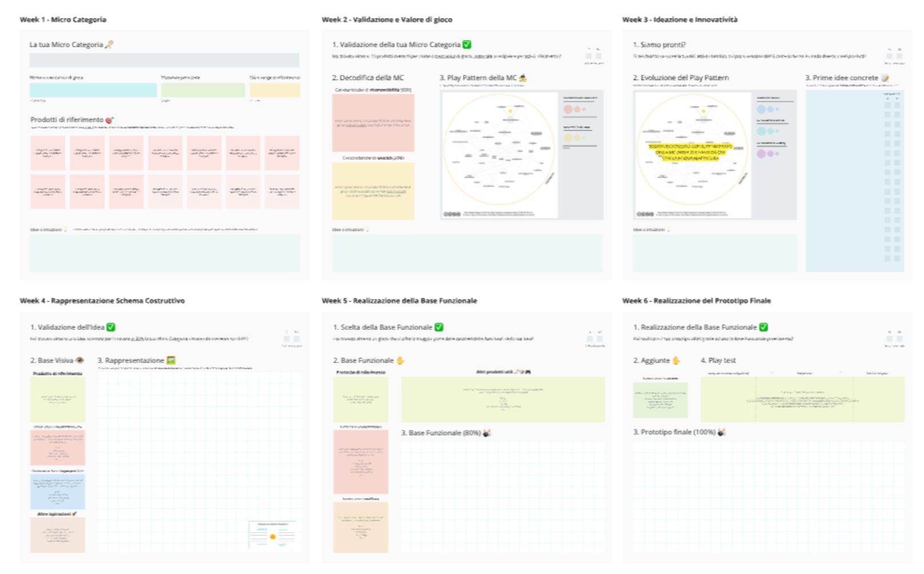
Task: Click green checkmark after Scelta della Base Funzionale
Action: coord(439,327)
